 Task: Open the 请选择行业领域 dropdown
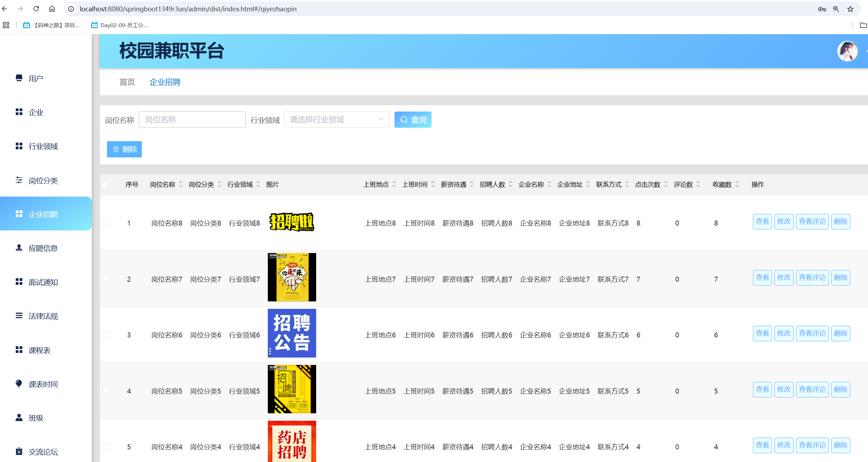(337, 120)
